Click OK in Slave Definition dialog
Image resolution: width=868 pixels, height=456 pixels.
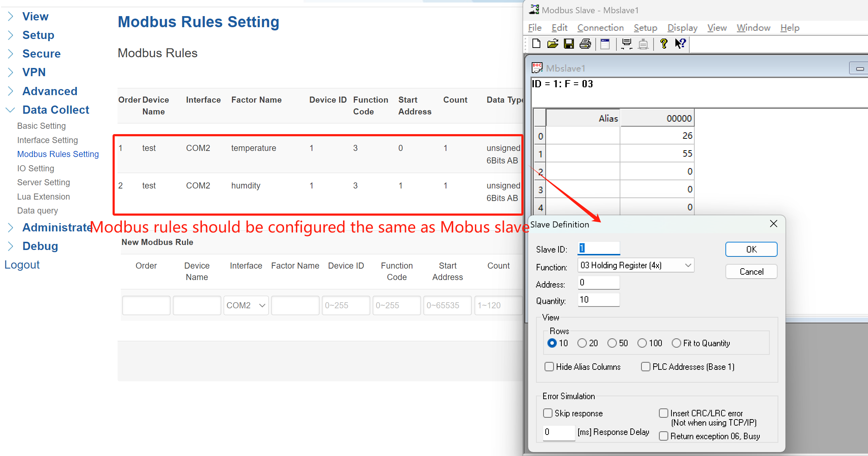tap(751, 249)
